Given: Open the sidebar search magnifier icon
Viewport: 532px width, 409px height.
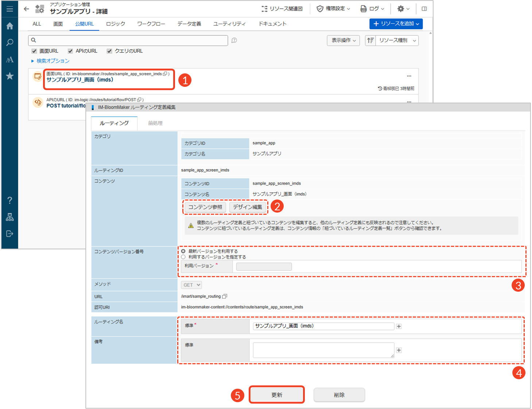Looking at the screenshot, I should click(10, 43).
